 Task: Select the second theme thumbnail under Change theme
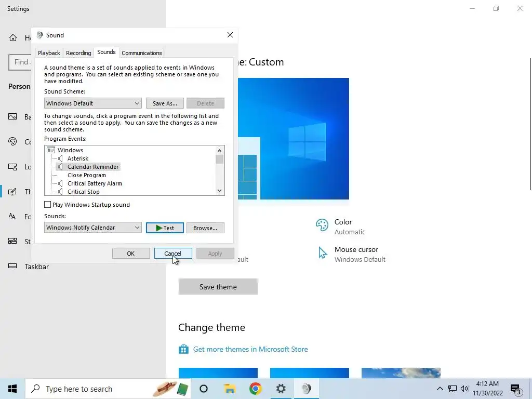[310, 373]
